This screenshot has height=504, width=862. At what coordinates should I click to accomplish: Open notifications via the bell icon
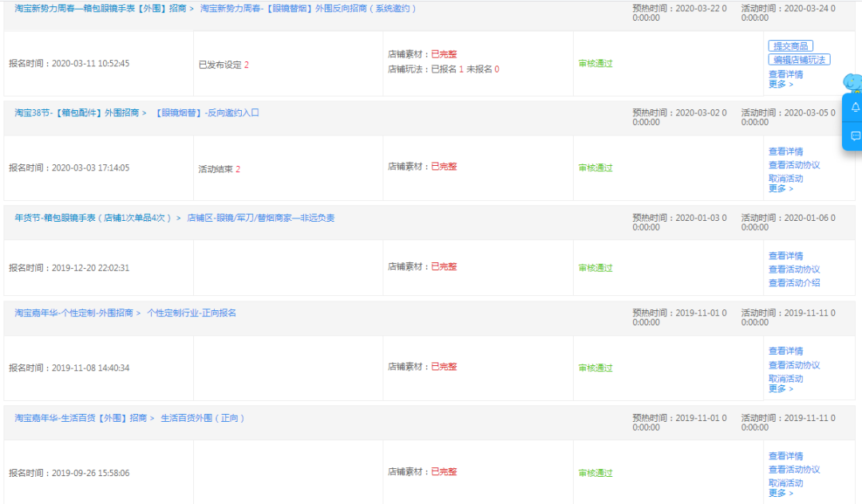pos(856,107)
